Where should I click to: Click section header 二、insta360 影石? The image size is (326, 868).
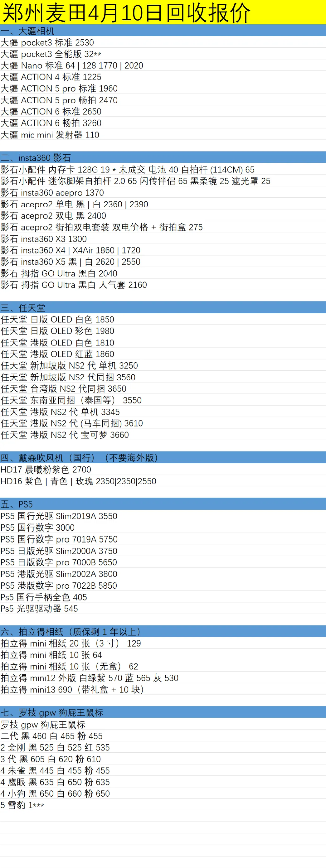pyautogui.click(x=163, y=158)
